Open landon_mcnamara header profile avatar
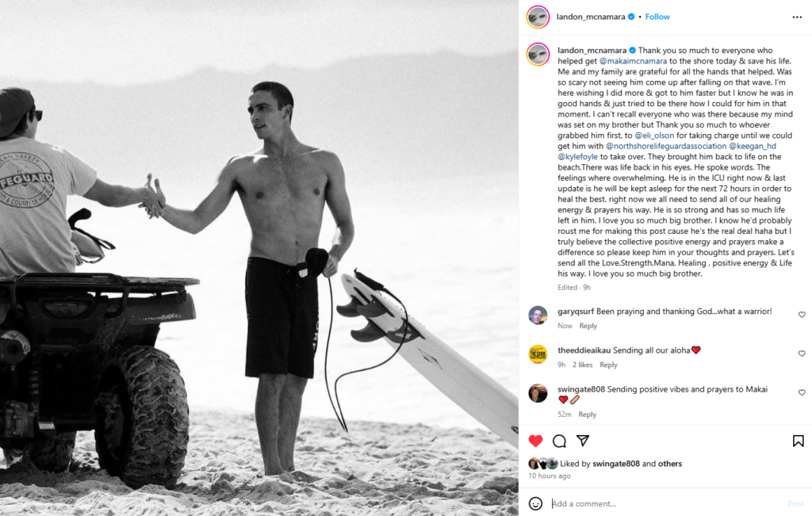The width and height of the screenshot is (812, 516). (538, 17)
